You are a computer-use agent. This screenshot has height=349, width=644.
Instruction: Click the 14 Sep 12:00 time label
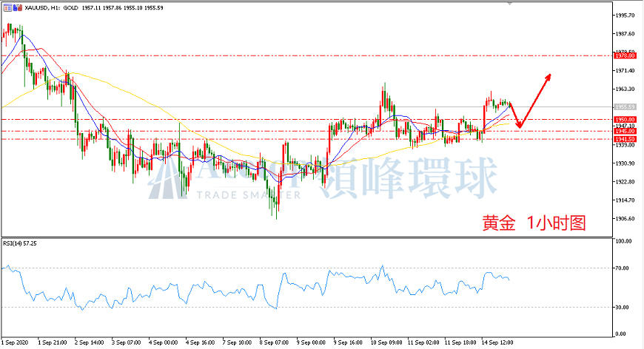click(x=497, y=342)
